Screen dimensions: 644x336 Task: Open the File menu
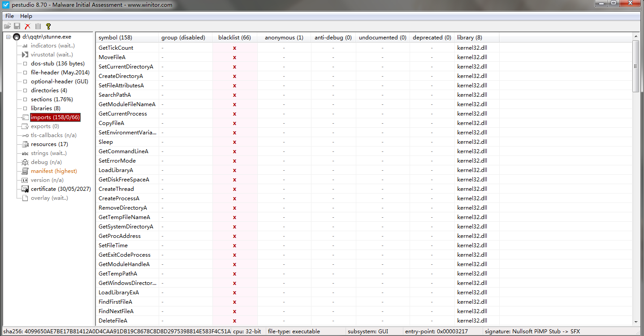coord(9,16)
